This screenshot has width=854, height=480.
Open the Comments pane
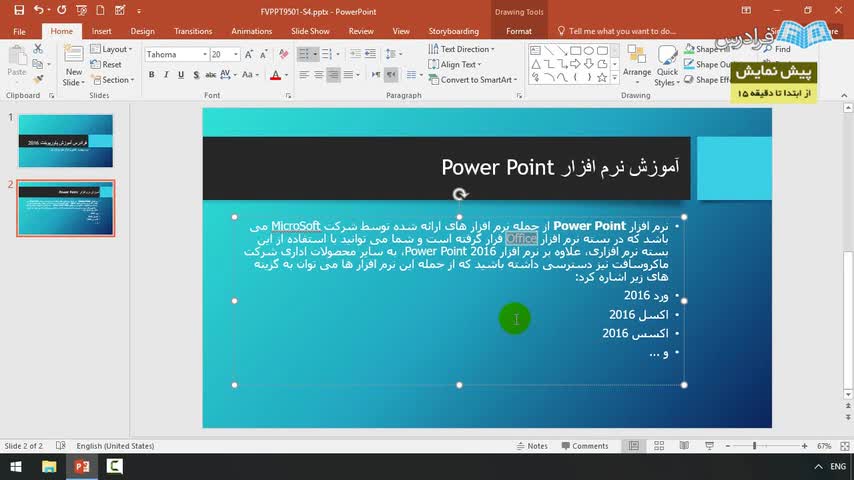[x=584, y=446]
